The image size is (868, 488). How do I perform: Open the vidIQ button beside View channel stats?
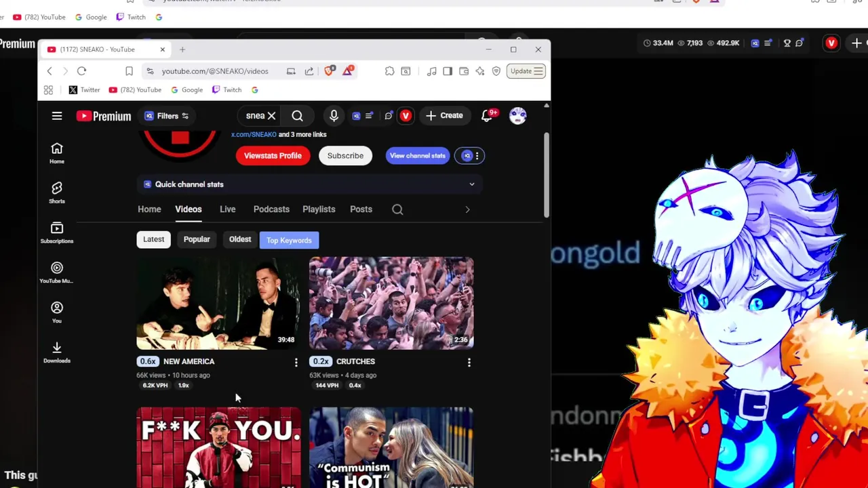(x=466, y=156)
